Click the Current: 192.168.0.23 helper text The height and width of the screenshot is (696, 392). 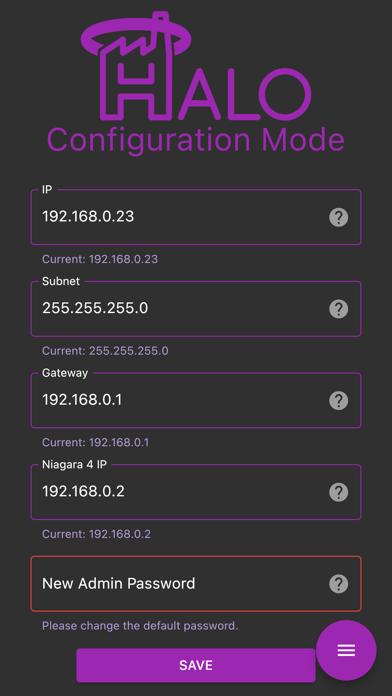click(x=100, y=259)
